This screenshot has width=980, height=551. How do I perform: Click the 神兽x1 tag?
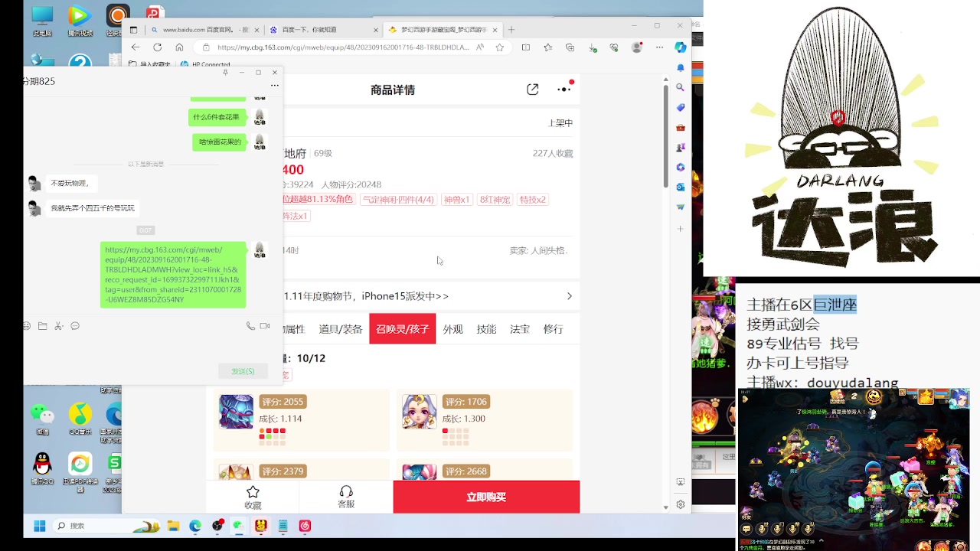tap(456, 200)
